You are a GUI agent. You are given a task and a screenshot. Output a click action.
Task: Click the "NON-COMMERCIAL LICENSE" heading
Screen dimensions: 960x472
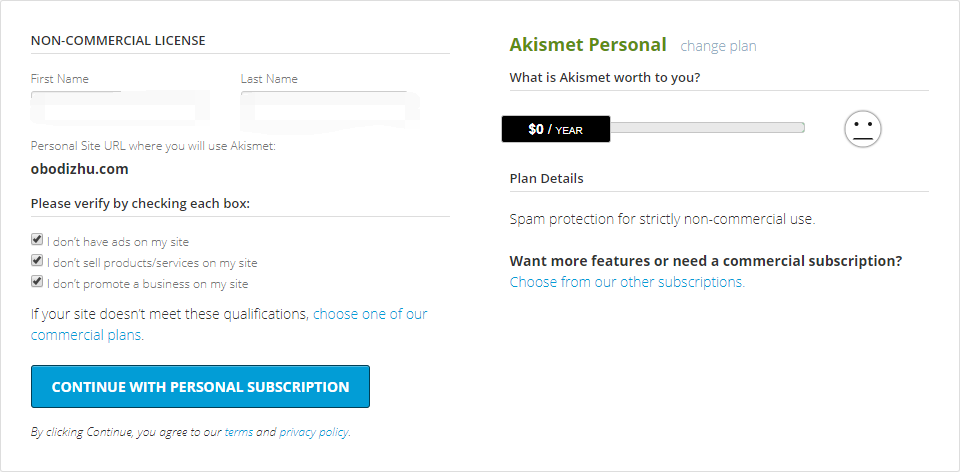pyautogui.click(x=118, y=41)
